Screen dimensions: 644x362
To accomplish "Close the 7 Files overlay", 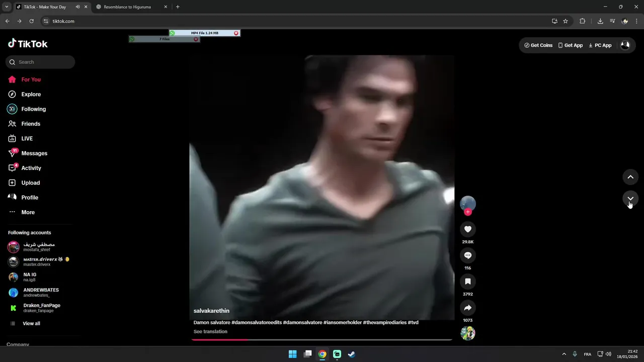I will (x=196, y=39).
